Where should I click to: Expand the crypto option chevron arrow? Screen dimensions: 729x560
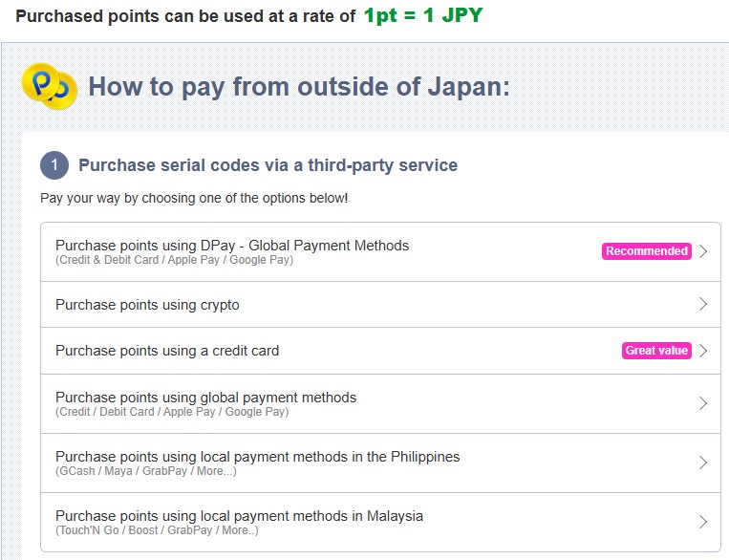[x=703, y=304]
